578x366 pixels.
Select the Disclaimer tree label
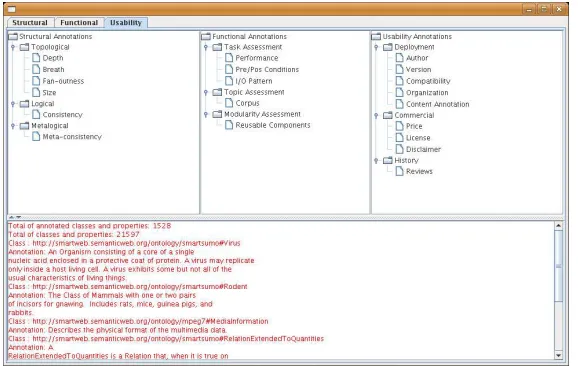423,149
